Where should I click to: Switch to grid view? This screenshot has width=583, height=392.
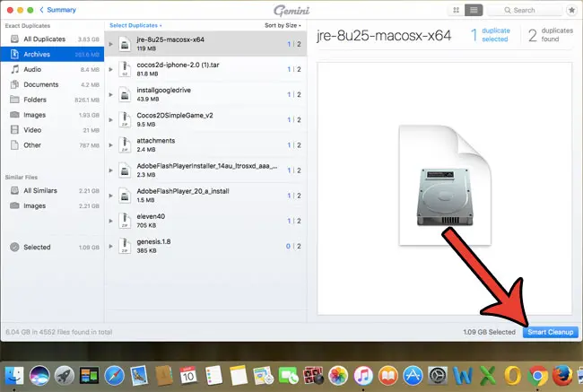(457, 10)
